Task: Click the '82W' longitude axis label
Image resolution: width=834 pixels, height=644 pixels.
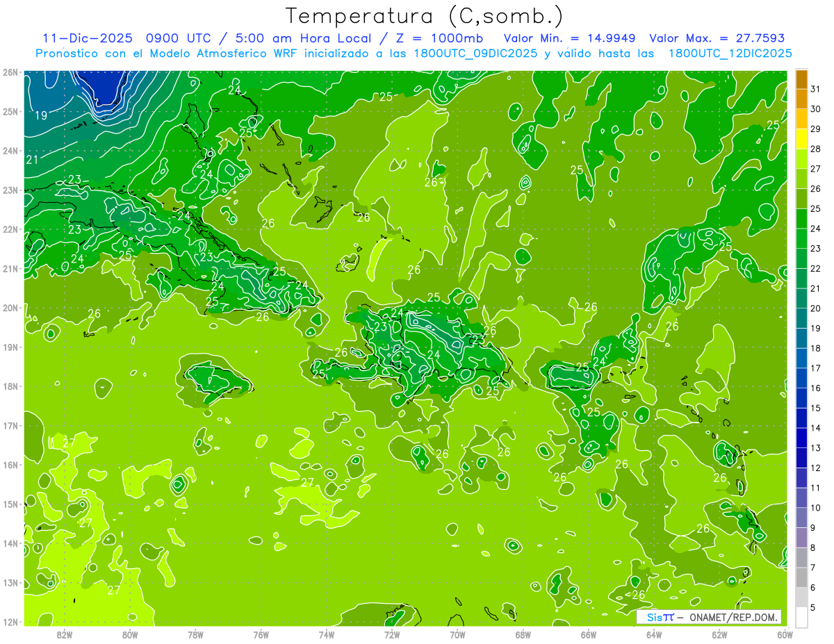Action: tap(65, 634)
